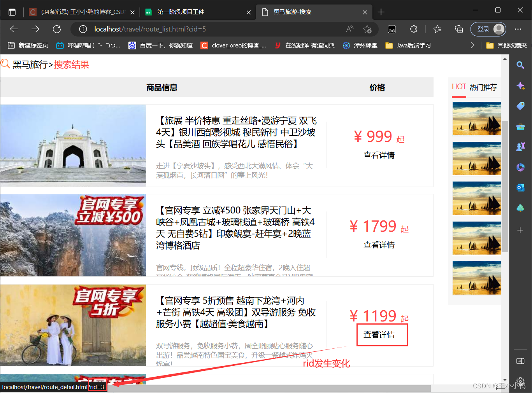Click the horizontal scrollbar at page bottom
Screen dimensions: 532x393
(x=269, y=388)
